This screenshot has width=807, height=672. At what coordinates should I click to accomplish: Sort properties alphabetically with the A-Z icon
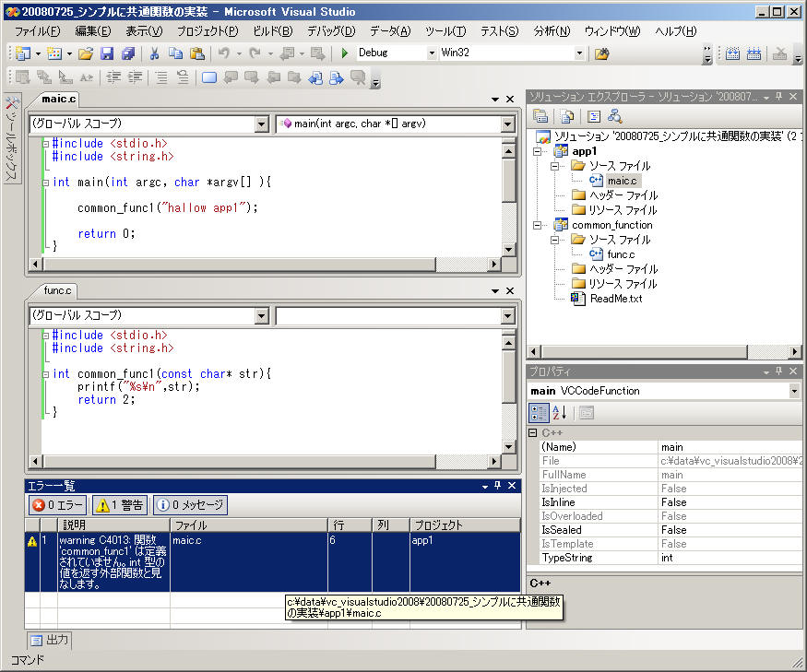coord(560,413)
